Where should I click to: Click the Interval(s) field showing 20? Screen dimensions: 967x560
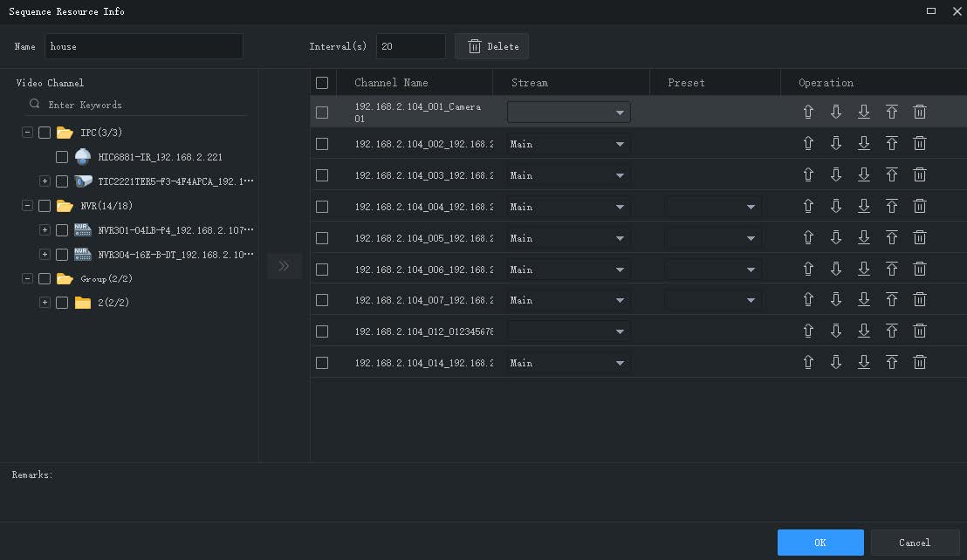[411, 46]
